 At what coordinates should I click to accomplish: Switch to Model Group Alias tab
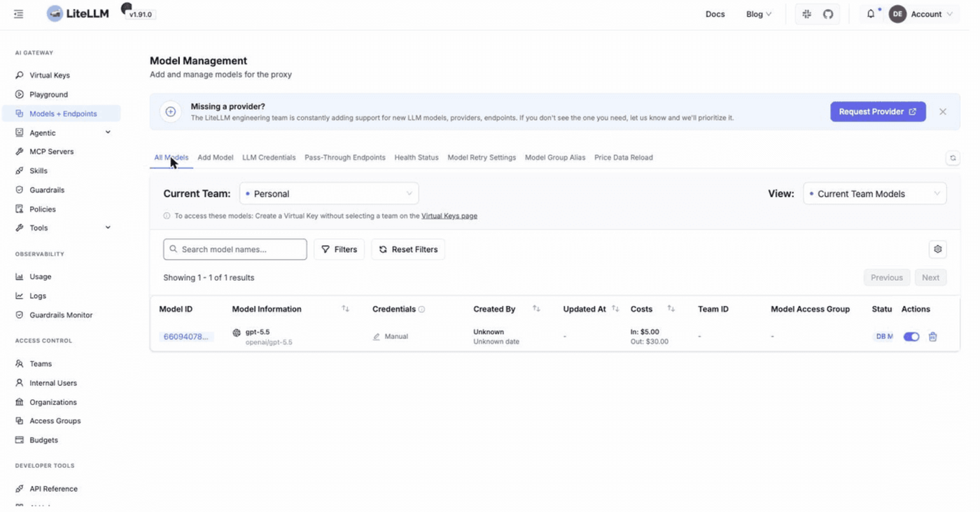(555, 158)
